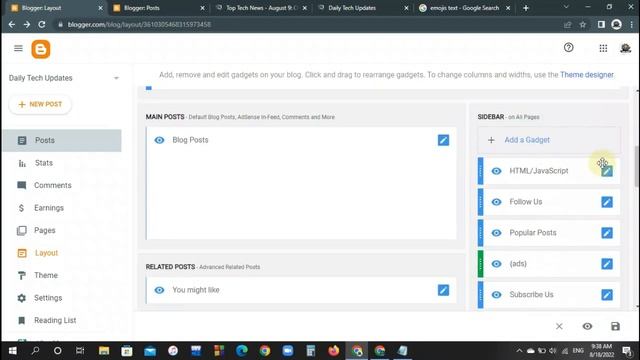Click Add a Gadget in Sidebar
The image size is (640, 360).
tap(549, 140)
